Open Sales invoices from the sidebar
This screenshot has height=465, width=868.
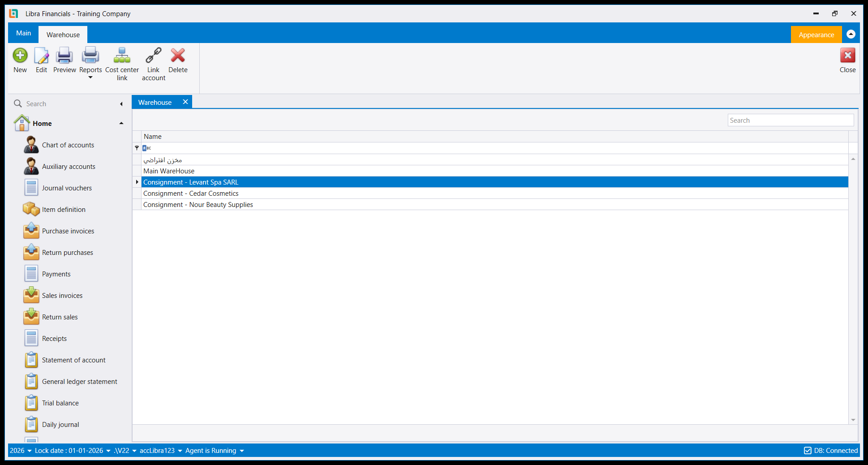62,296
